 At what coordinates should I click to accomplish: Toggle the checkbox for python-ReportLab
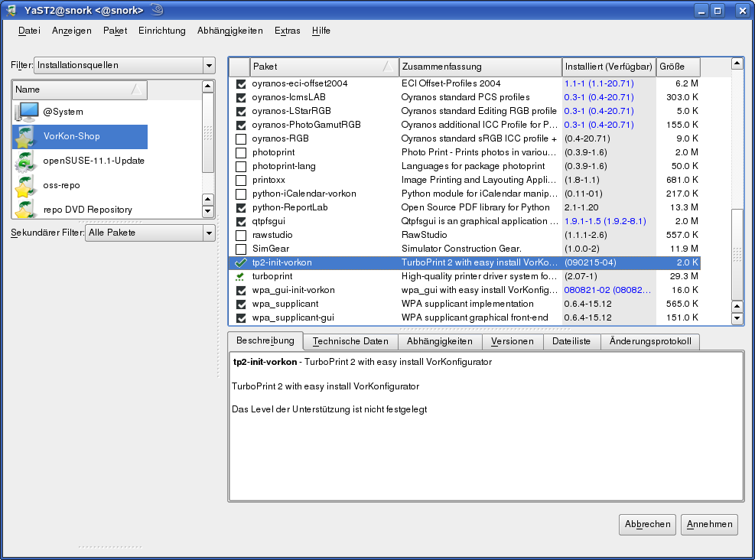coord(241,208)
